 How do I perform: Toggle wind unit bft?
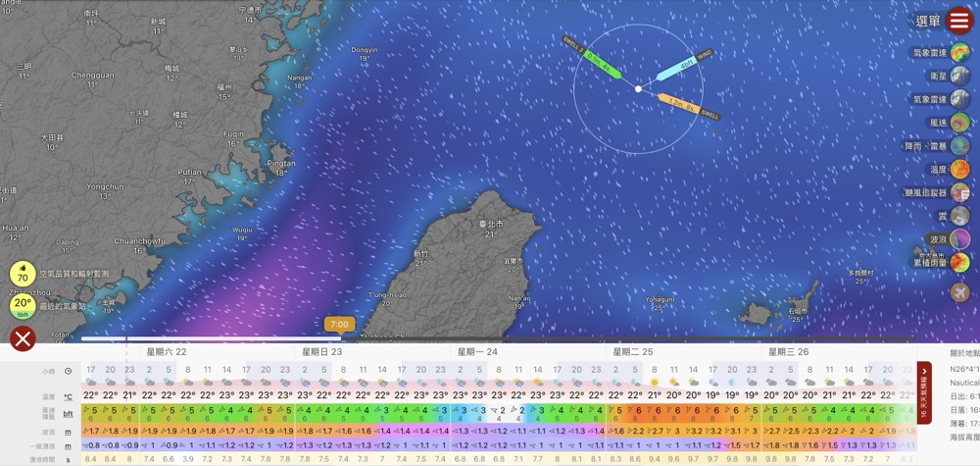[68, 415]
